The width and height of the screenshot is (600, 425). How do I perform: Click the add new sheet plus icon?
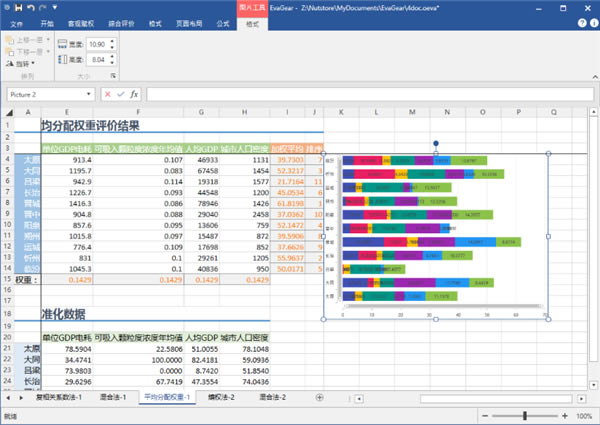[320, 397]
